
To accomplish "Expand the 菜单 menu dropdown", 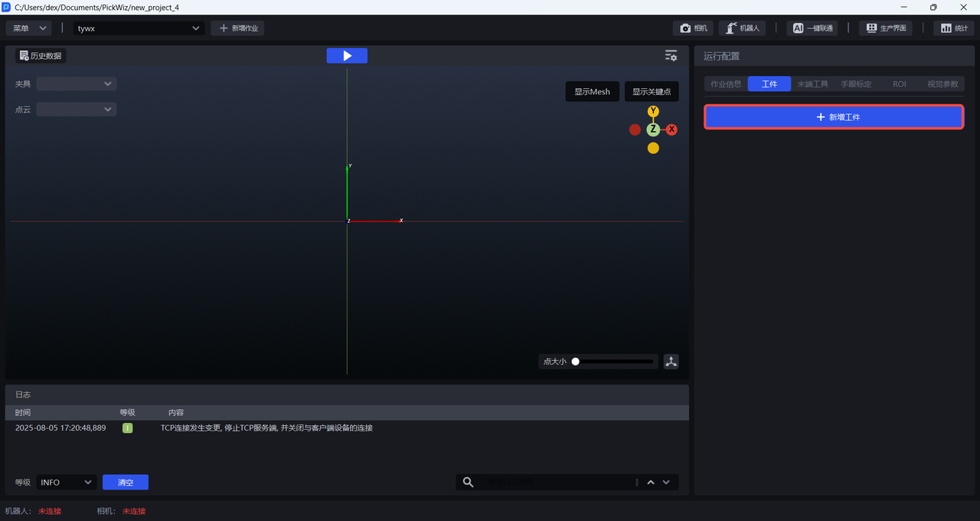I will tap(29, 28).
